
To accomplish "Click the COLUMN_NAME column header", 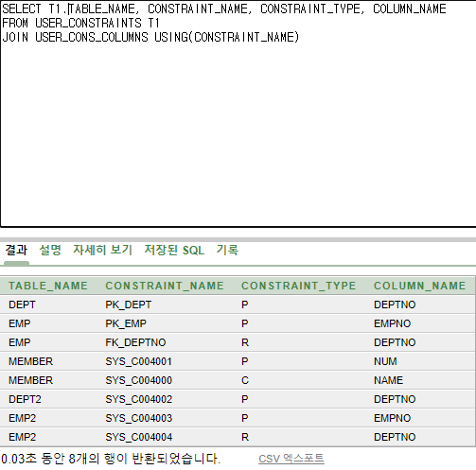I will click(x=420, y=286).
